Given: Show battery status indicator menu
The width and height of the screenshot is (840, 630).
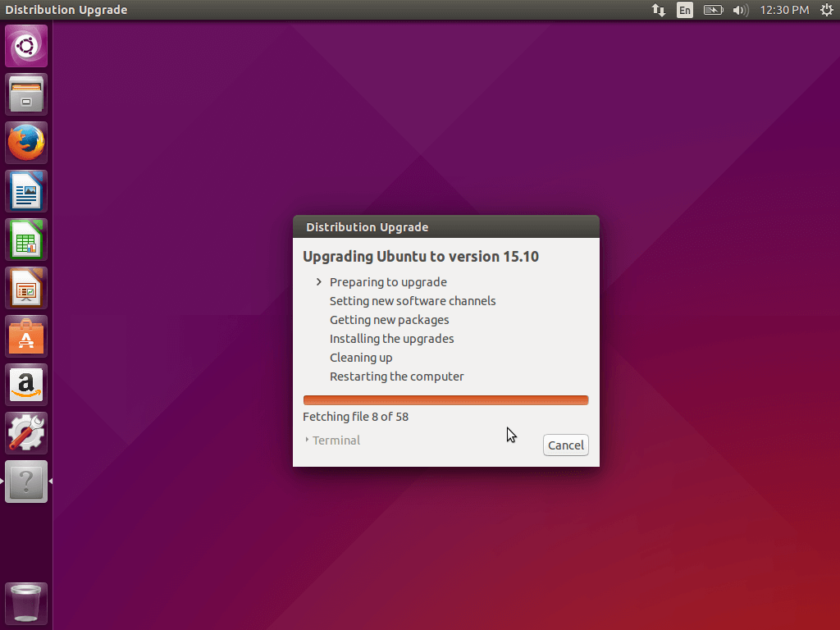Looking at the screenshot, I should pyautogui.click(x=713, y=10).
